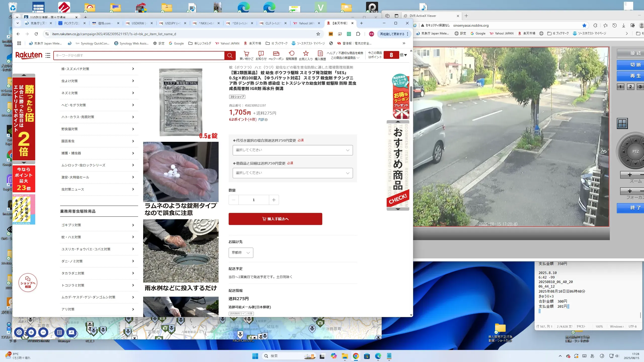The image size is (644, 362).
Task: Increase quantity with the plus stepper
Action: [x=274, y=200]
